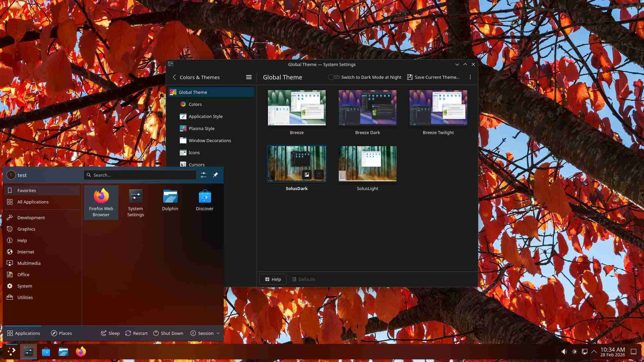The image size is (644, 362).
Task: Open the three-dot overflow menu
Action: click(x=470, y=77)
